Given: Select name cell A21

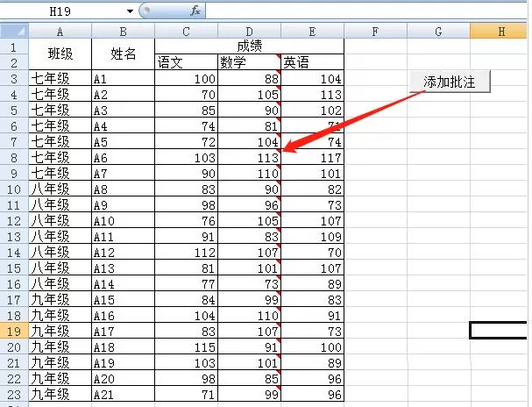Looking at the screenshot, I should 124,394.
